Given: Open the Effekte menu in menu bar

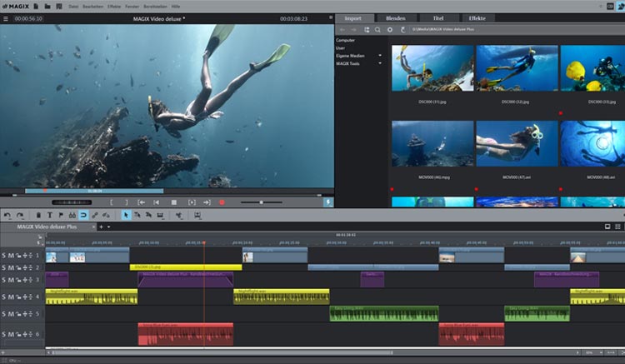Looking at the screenshot, I should tap(114, 7).
